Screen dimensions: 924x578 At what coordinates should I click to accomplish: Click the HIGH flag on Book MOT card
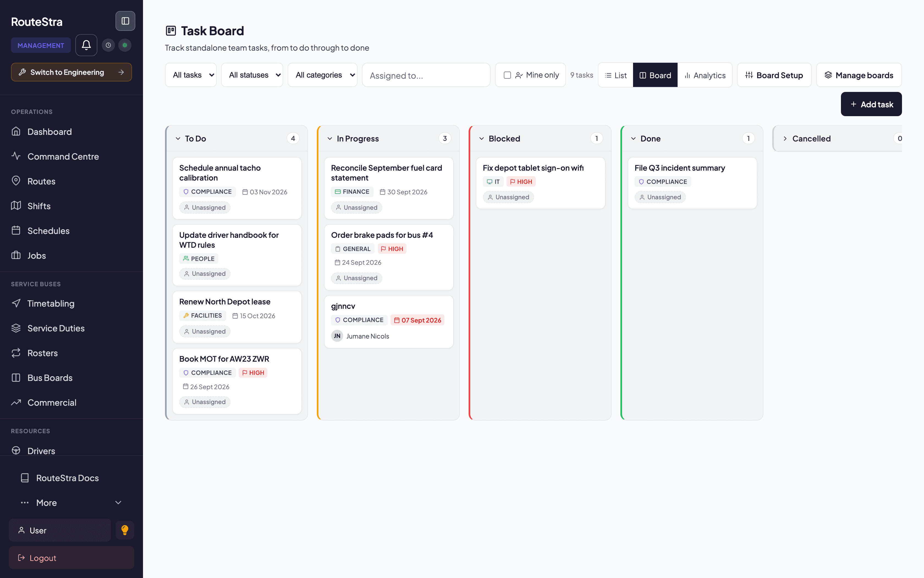tap(253, 373)
